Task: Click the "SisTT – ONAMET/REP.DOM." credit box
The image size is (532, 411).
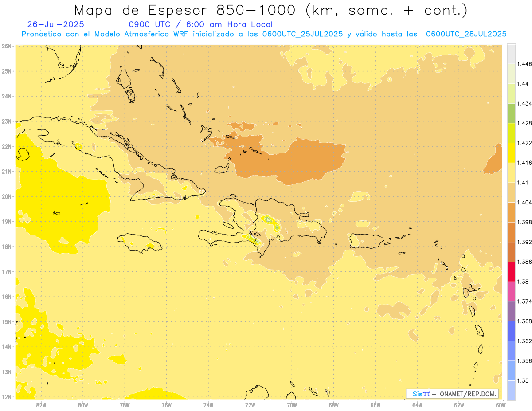Action: 452,394
